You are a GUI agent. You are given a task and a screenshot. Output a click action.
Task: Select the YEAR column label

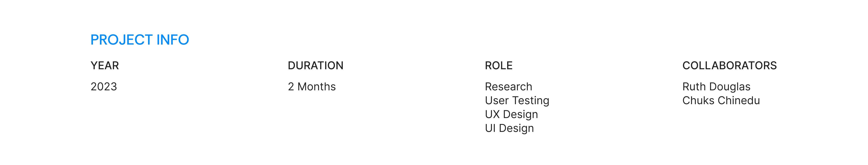point(105,65)
